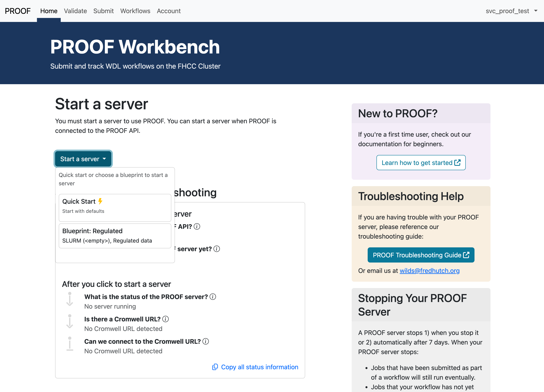Switch to the Submit tab

[103, 11]
